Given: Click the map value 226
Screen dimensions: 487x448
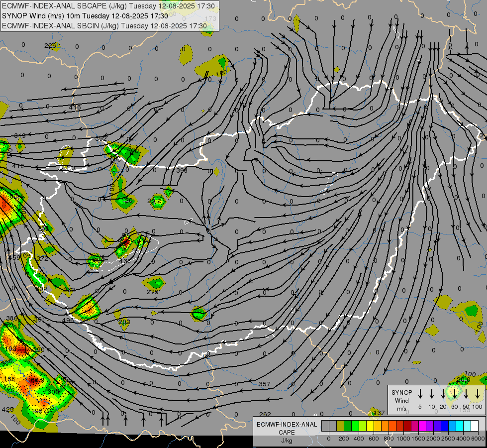Looking at the screenshot, I should click(50, 46).
